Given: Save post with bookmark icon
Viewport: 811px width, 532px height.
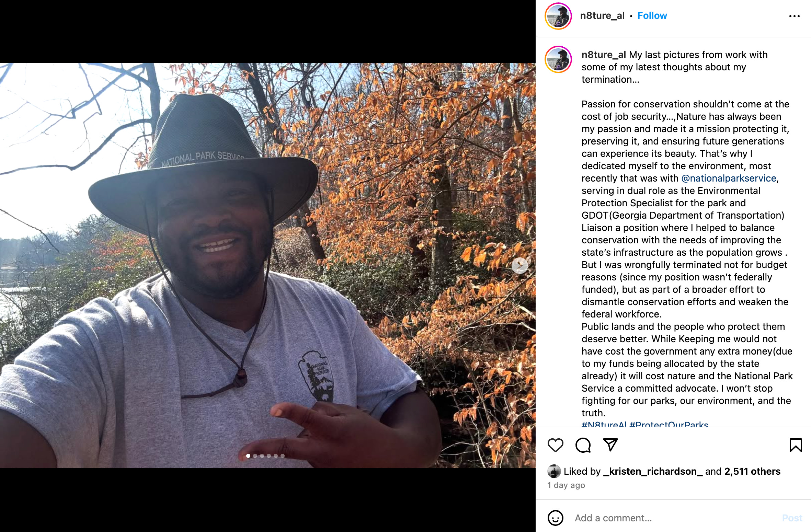Looking at the screenshot, I should 796,445.
